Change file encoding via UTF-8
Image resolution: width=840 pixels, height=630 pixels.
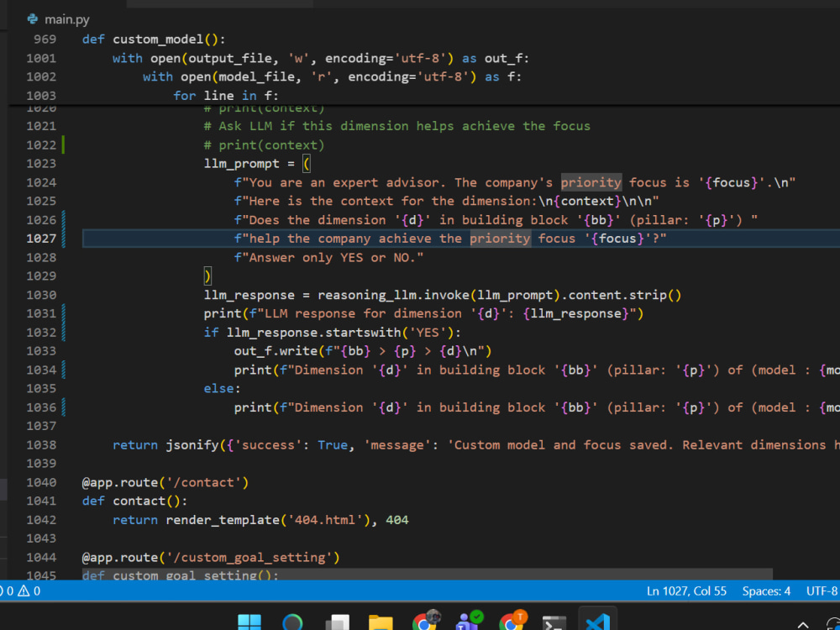pyautogui.click(x=822, y=591)
